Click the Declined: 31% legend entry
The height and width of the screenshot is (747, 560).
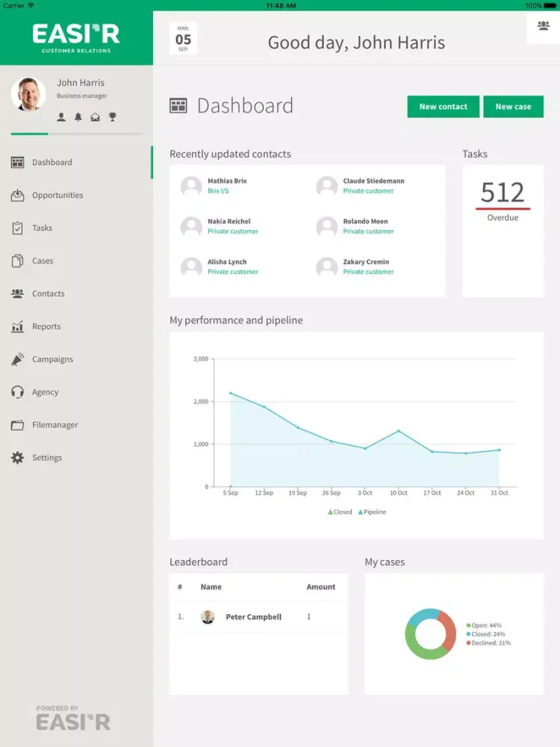(488, 643)
